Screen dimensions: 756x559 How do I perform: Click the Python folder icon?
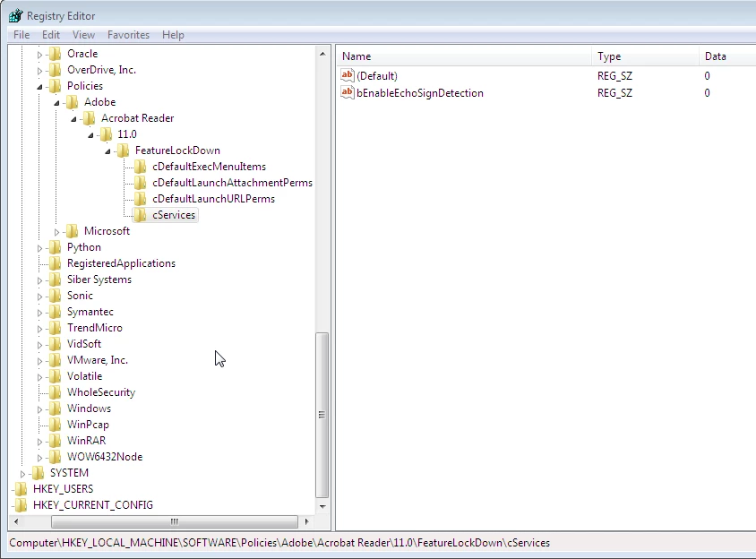(x=56, y=247)
